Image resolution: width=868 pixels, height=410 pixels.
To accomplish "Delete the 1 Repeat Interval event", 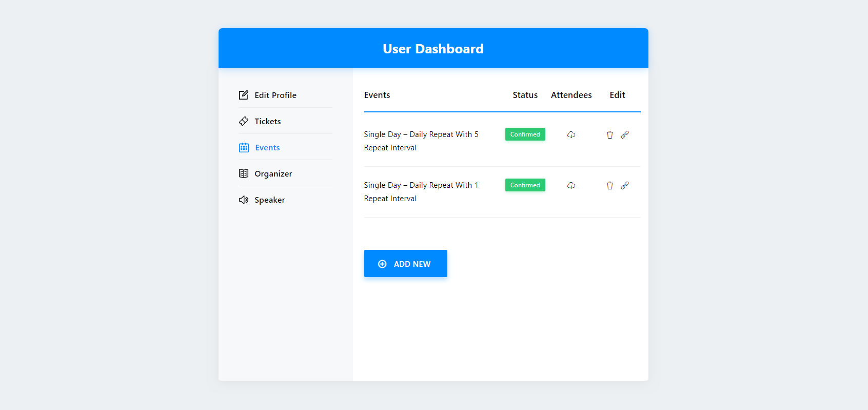I will (x=609, y=185).
